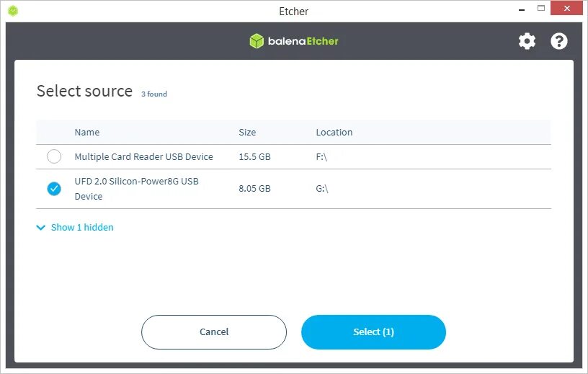Screen dimensions: 588x374
Task: Click the Etcher title bar app icon
Action: tap(13, 11)
